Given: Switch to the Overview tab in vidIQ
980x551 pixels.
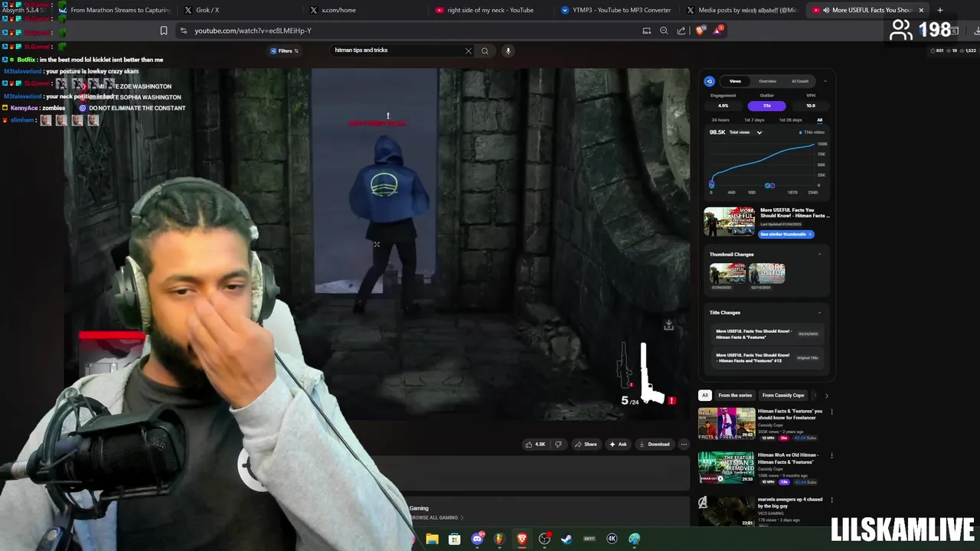Looking at the screenshot, I should click(x=767, y=81).
